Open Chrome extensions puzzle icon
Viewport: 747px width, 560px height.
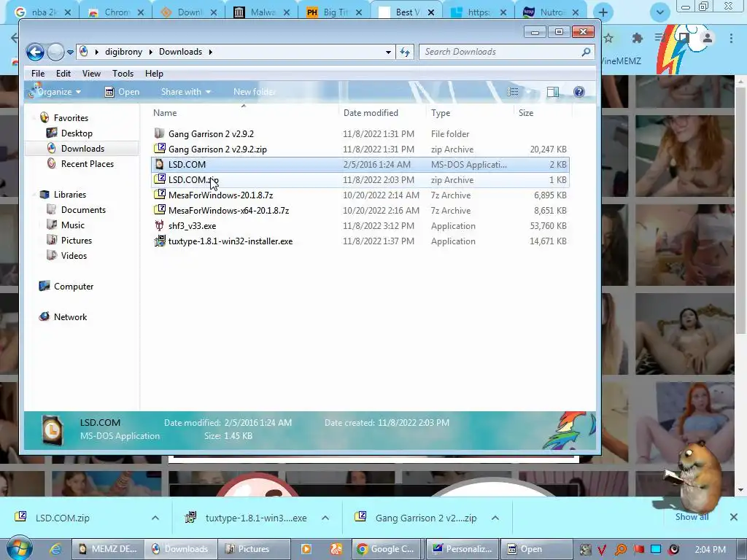[x=637, y=38]
